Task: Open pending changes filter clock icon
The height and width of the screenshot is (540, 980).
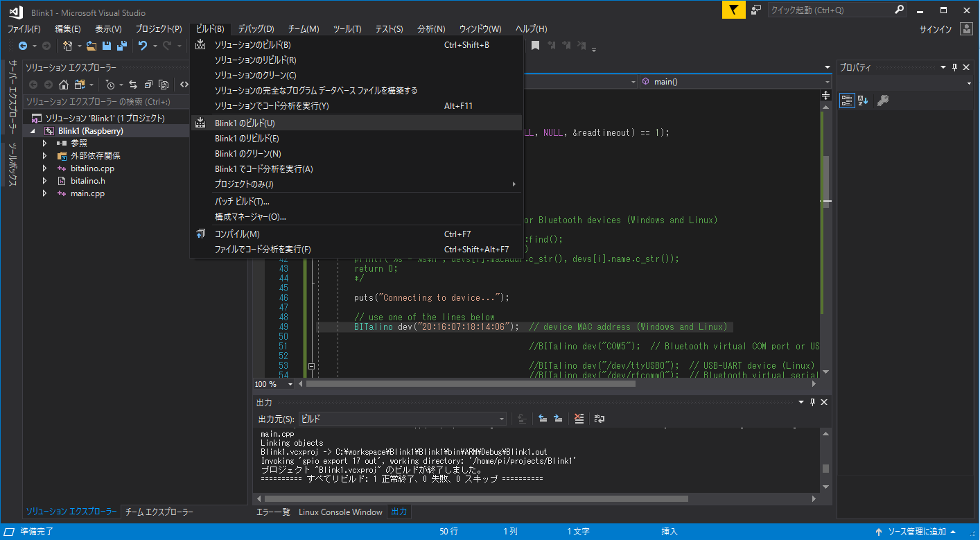Action: tap(110, 85)
